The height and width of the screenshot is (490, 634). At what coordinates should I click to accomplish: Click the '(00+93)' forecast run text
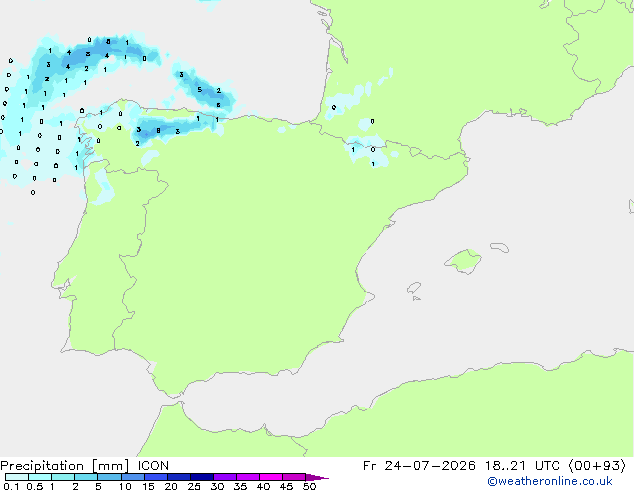pyautogui.click(x=597, y=466)
